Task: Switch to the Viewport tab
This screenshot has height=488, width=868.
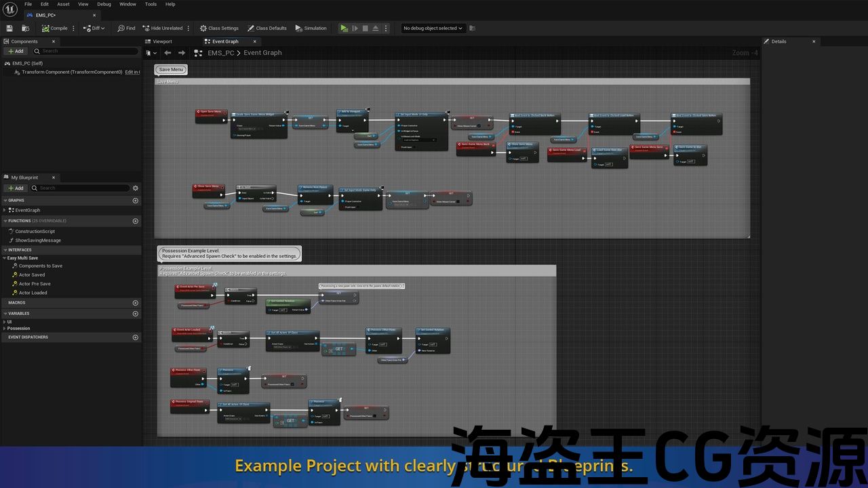Action: [162, 41]
